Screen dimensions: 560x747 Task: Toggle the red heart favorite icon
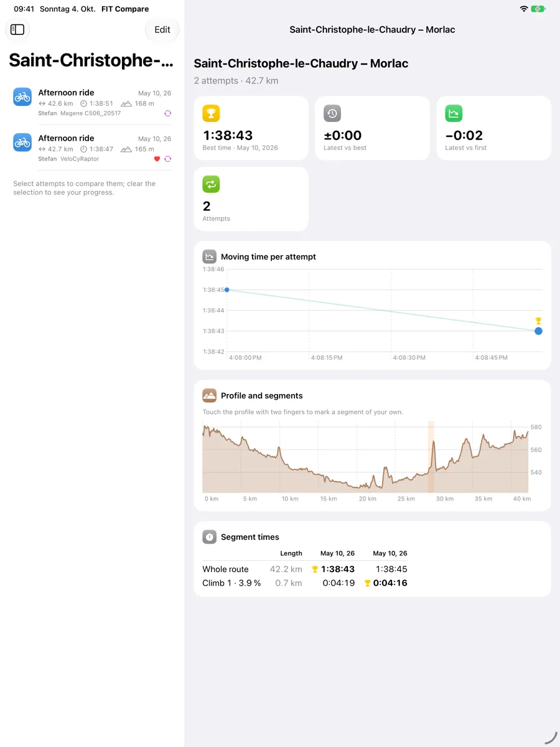[157, 159]
